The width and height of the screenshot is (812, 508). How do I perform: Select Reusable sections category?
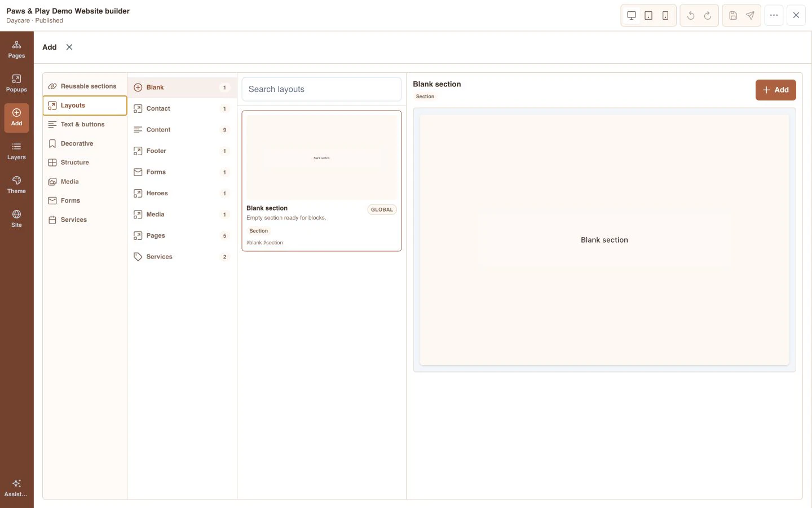85,86
